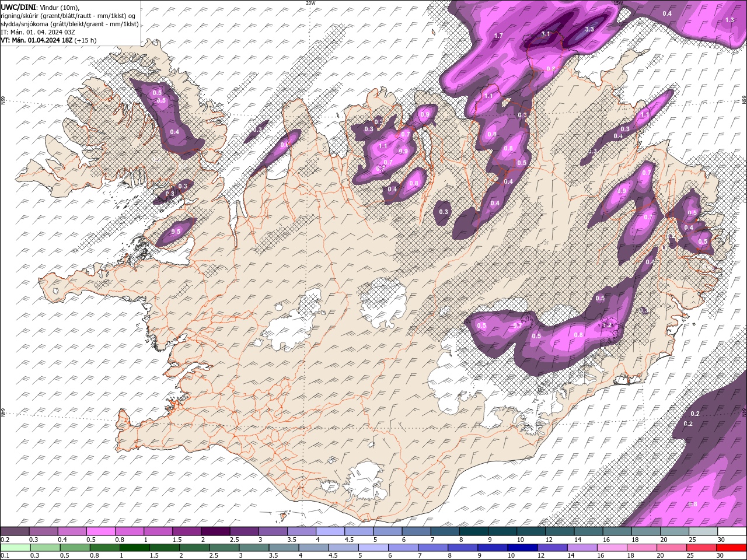Click the UWC/DINI title in the header box
This screenshot has width=747, height=560.
click(18, 6)
